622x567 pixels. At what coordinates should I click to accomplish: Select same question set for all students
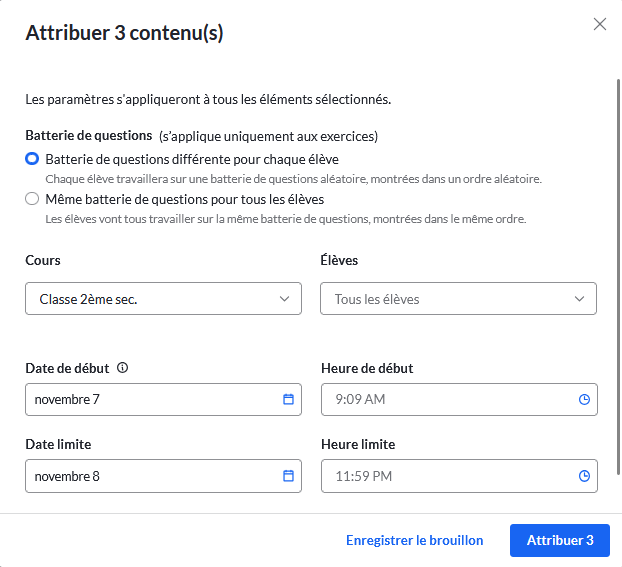pyautogui.click(x=33, y=199)
